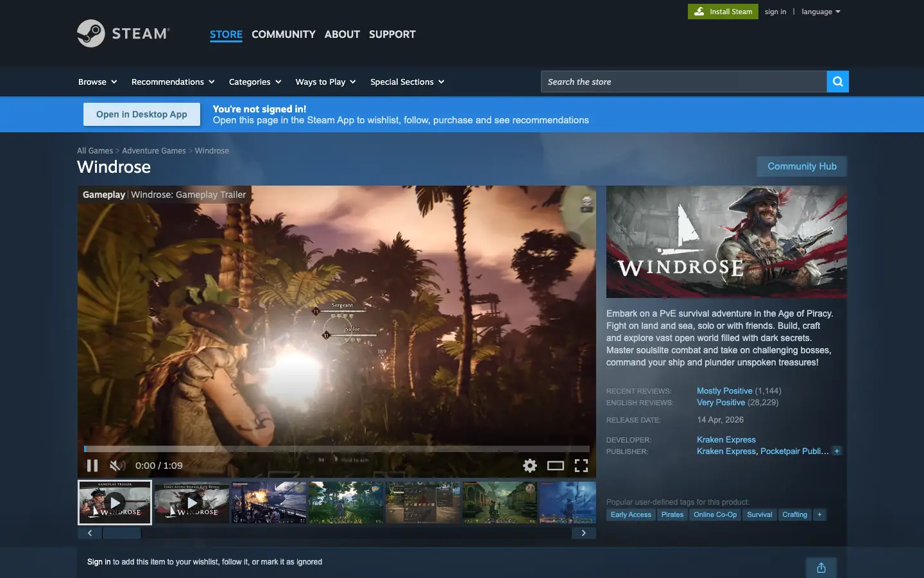Click the Online Co-Op tag

pyautogui.click(x=715, y=514)
